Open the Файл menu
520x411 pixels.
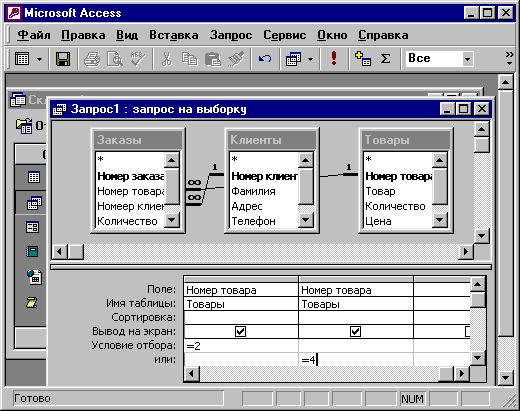click(x=34, y=35)
